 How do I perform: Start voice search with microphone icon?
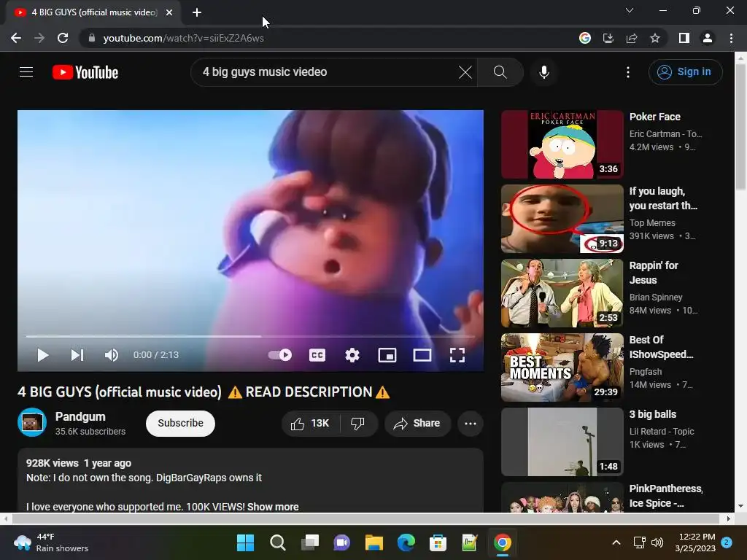tap(543, 72)
